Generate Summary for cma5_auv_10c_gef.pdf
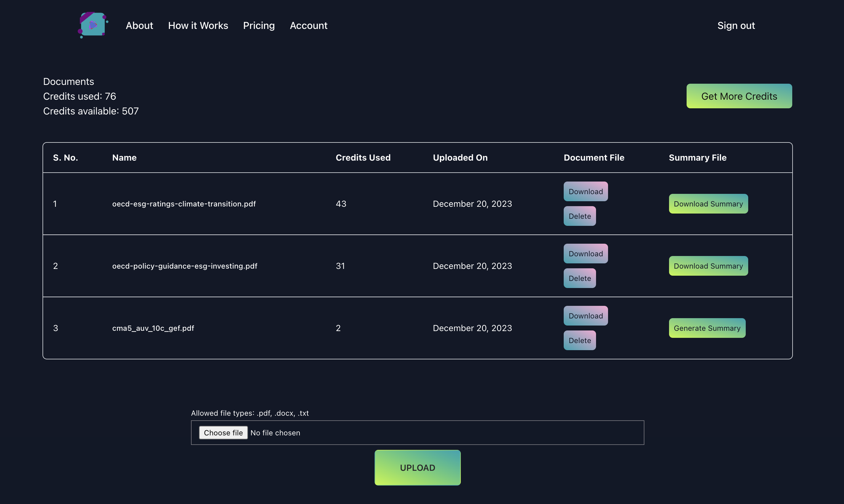Screen dimensions: 844x504 707,328
